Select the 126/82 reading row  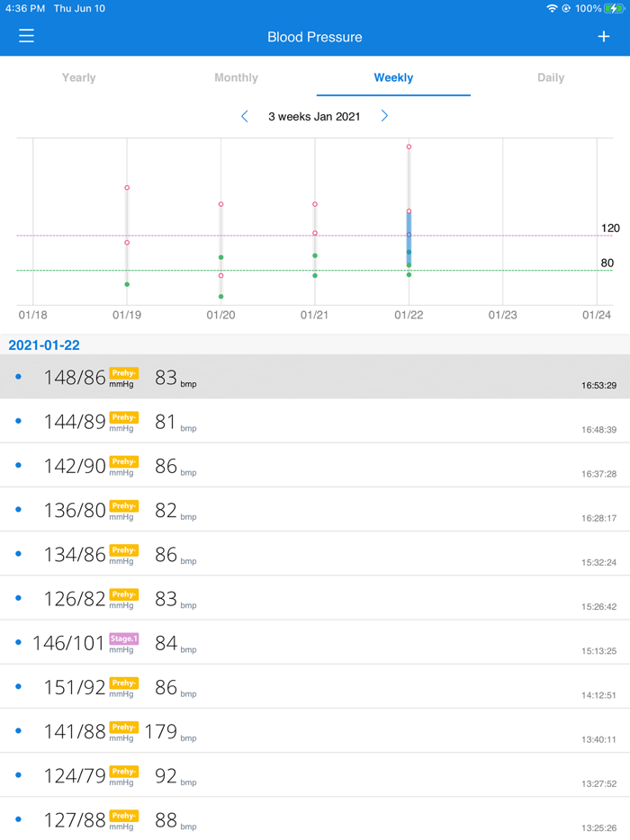[x=315, y=598]
